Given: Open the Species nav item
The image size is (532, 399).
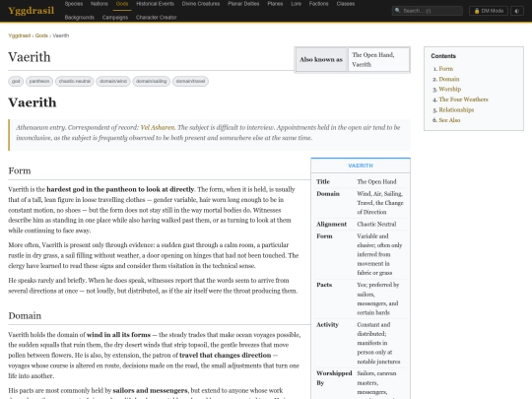Looking at the screenshot, I should 74,4.
